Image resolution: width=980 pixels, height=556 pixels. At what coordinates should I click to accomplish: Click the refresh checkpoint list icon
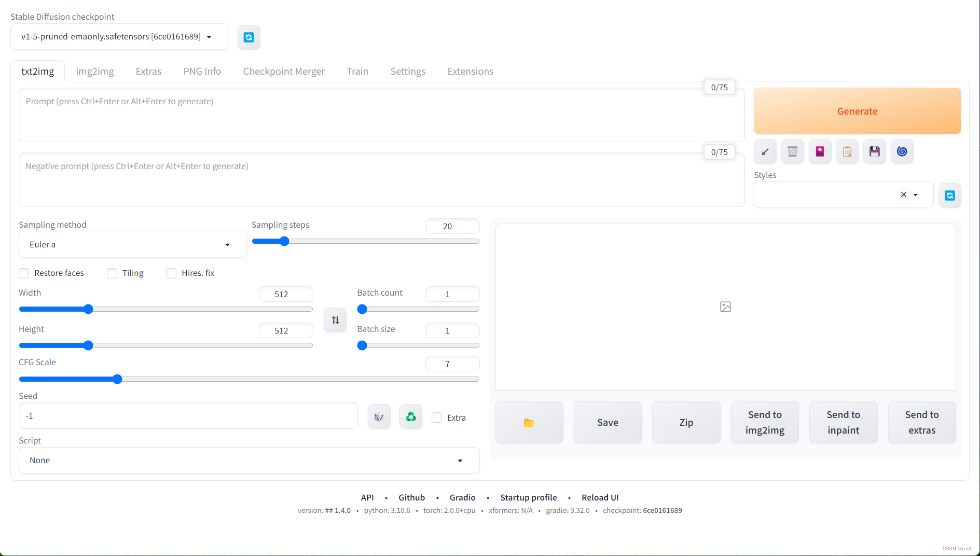[x=249, y=37]
